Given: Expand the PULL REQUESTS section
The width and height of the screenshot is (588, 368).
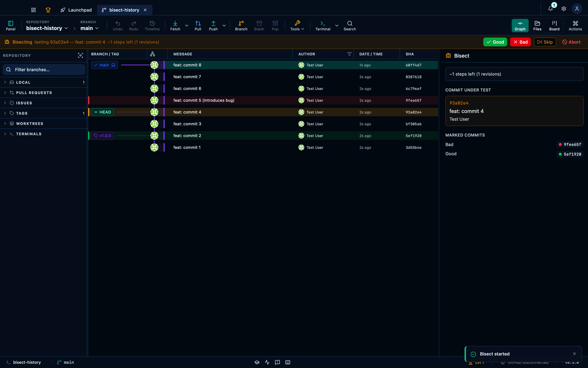Looking at the screenshot, I should 44,93.
